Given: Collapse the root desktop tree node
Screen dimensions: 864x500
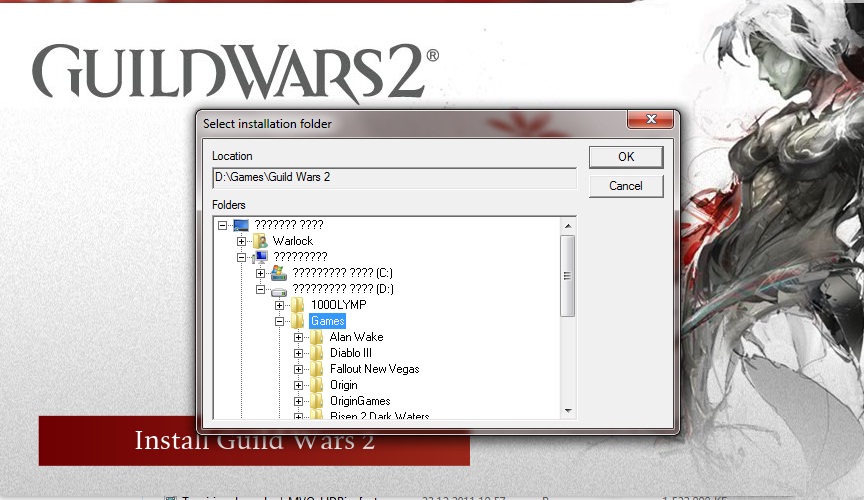Looking at the screenshot, I should 223,225.
